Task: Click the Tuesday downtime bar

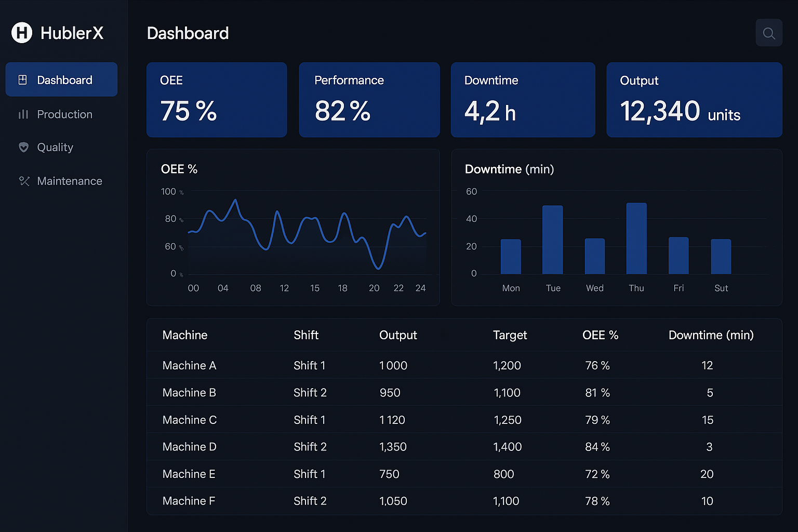Action: [553, 240]
